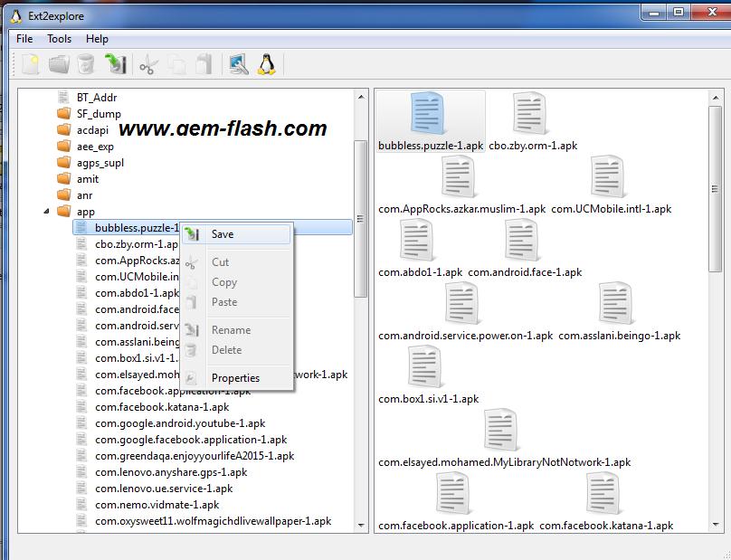Choose Delete in the context menu
Screen dimensions: 731x560
point(237,350)
